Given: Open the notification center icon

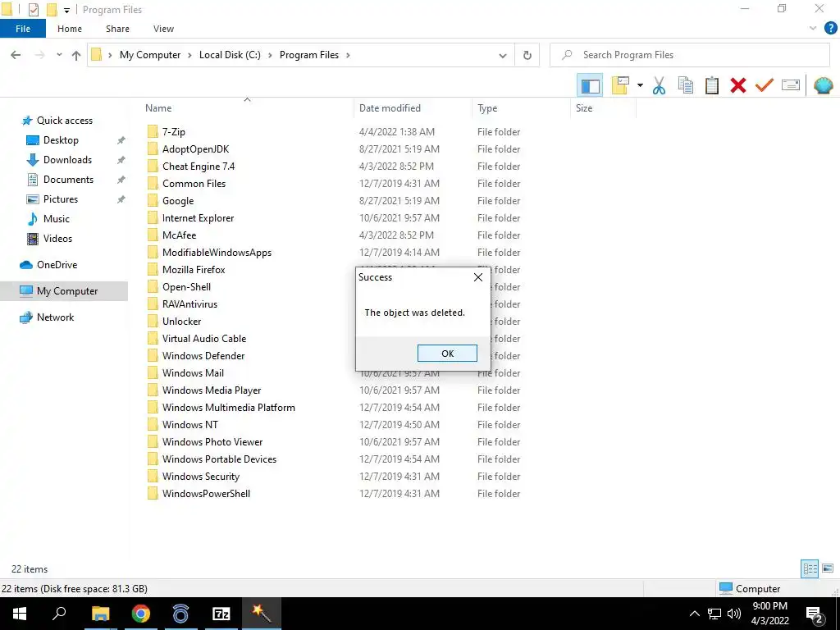Looking at the screenshot, I should (815, 614).
